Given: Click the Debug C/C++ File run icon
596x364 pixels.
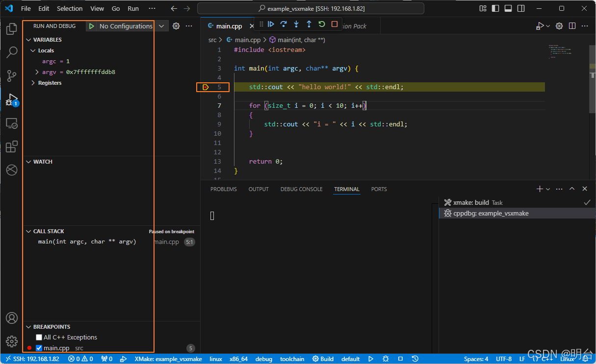Looking at the screenshot, I should click(x=540, y=26).
